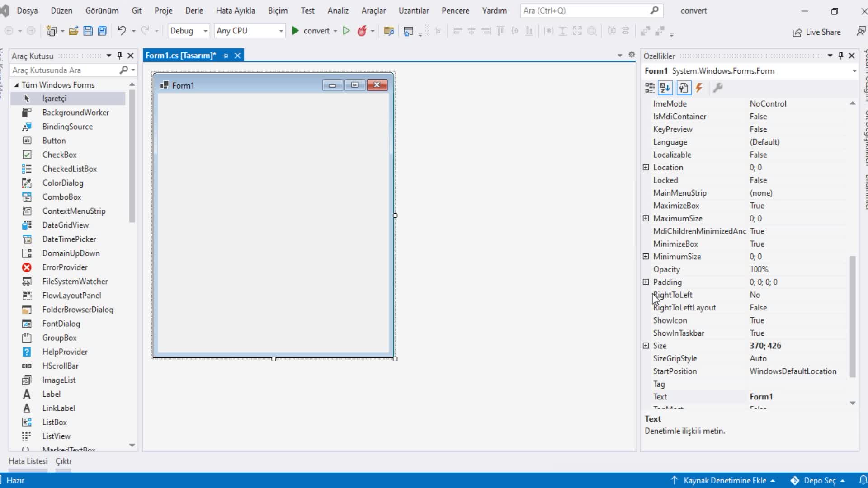868x488 pixels.
Task: Toggle MinimizeBox property value True
Action: pyautogui.click(x=757, y=243)
